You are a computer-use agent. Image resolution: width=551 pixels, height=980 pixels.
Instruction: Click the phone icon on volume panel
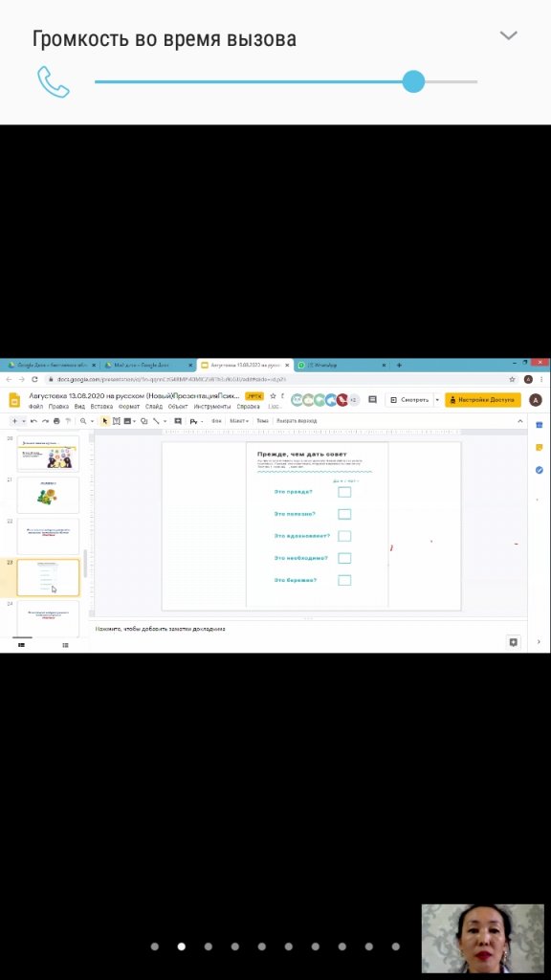(54, 82)
